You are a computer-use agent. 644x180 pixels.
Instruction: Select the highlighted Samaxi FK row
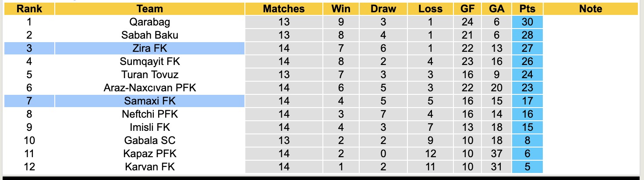[149, 101]
